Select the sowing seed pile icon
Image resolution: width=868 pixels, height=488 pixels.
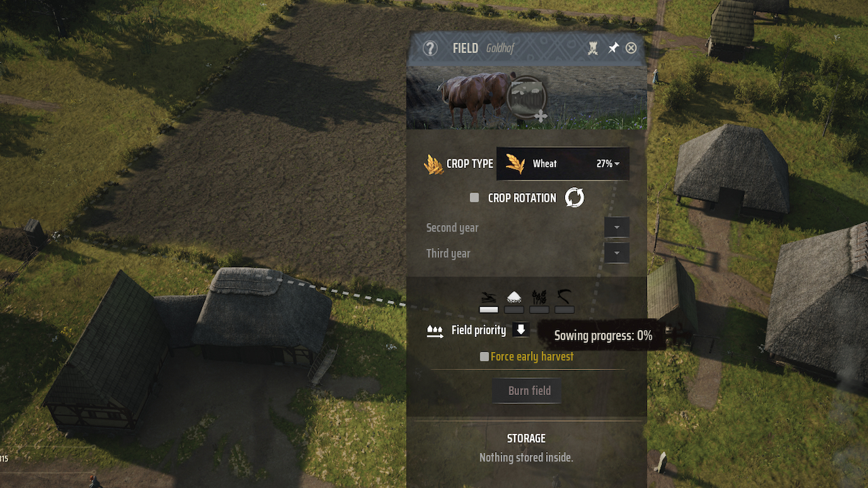514,296
